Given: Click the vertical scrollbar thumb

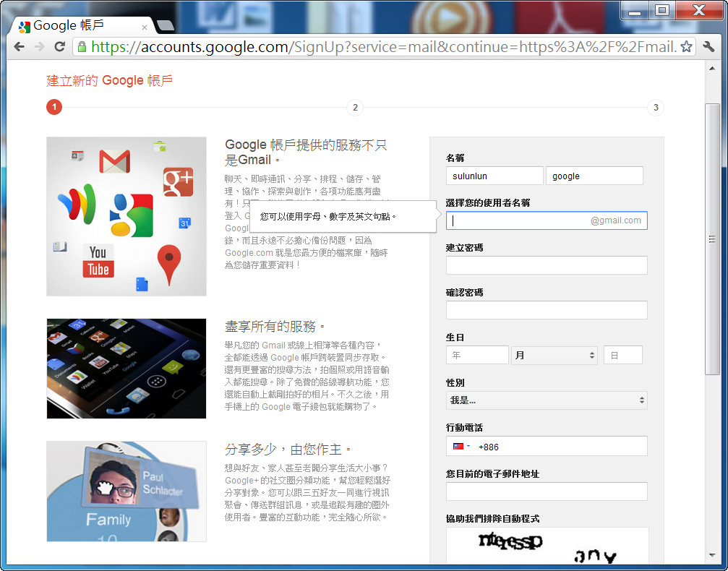Looking at the screenshot, I should (712, 239).
